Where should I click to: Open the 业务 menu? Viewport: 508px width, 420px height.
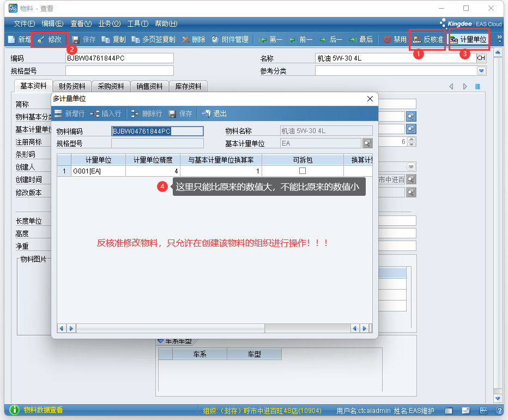[109, 23]
